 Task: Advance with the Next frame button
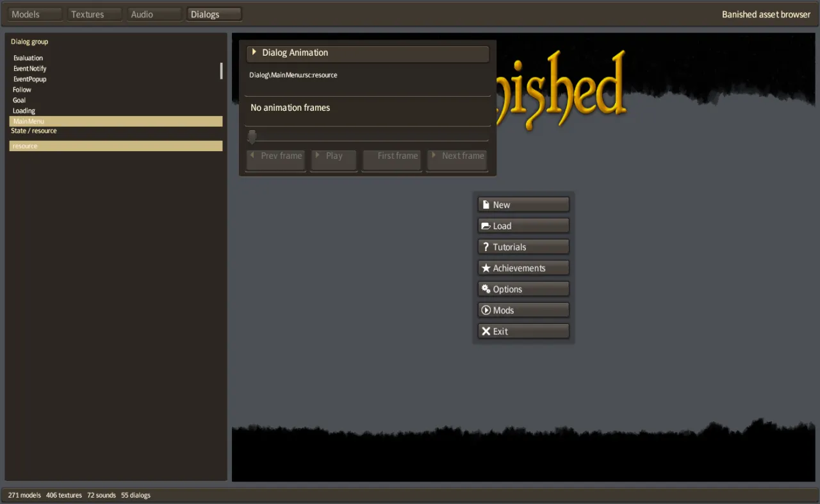pyautogui.click(x=457, y=160)
